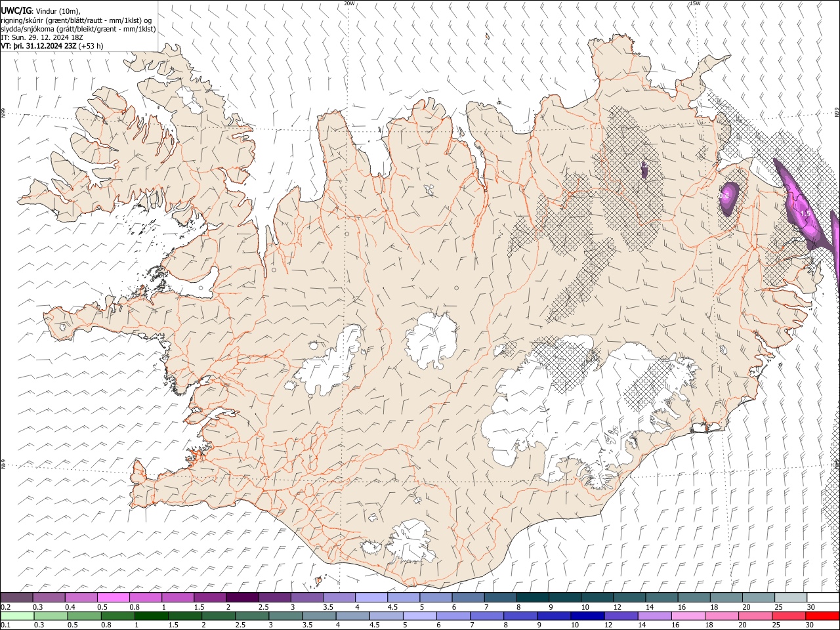The width and height of the screenshot is (840, 630).
Task: Click the dark green 1 swatch in bottom legend row
Action: (152, 616)
